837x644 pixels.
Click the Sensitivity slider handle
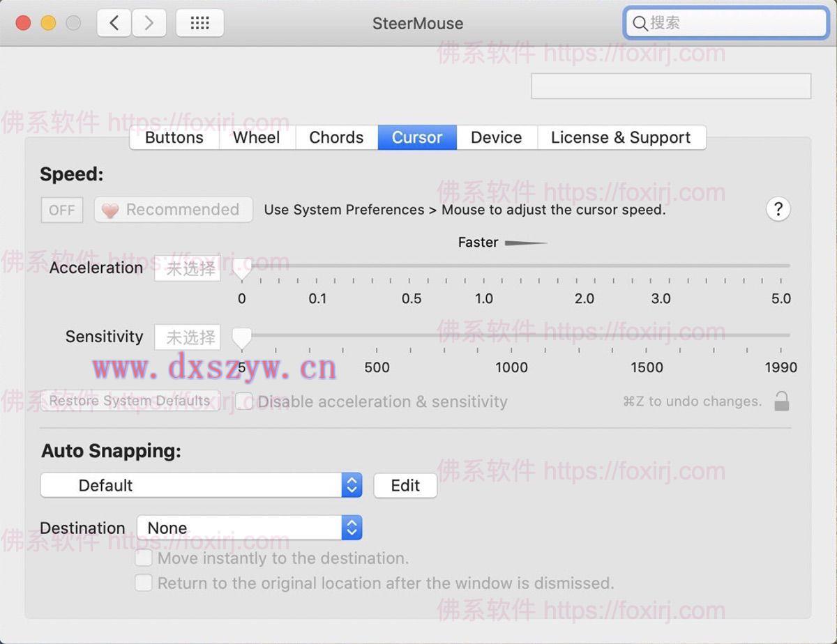pyautogui.click(x=242, y=338)
